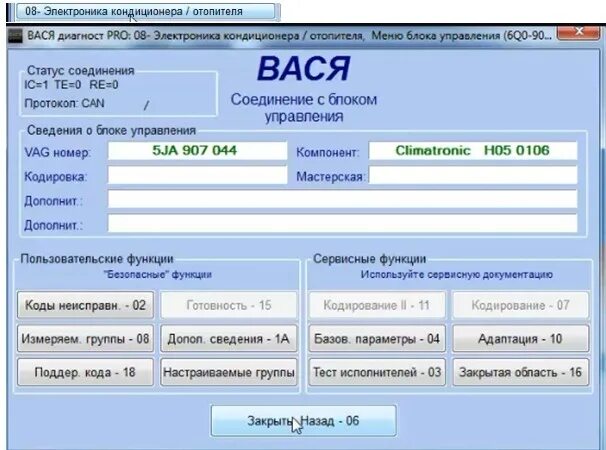606x450 pixels.
Task: Click the first Дополнит. field
Action: pyautogui.click(x=342, y=199)
